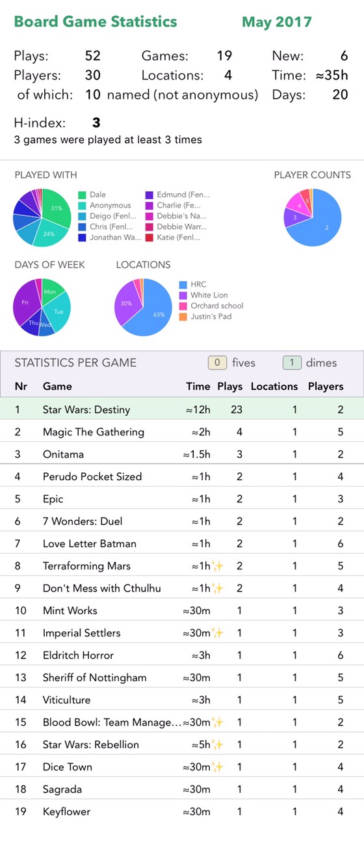Click the sparkle icon beside Terraforming Mars time

pos(217,566)
